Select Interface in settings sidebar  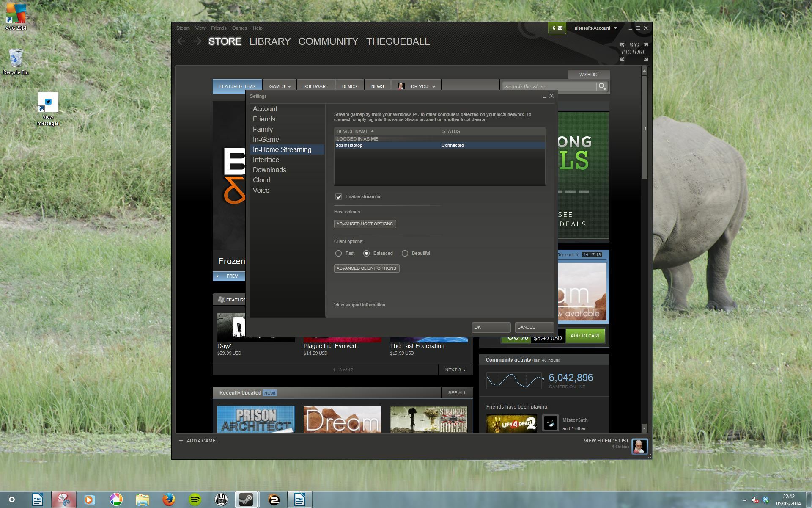[x=287, y=160]
